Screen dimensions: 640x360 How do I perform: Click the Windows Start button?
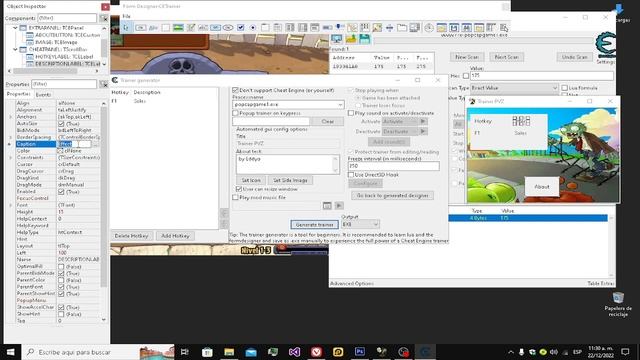click(11, 352)
